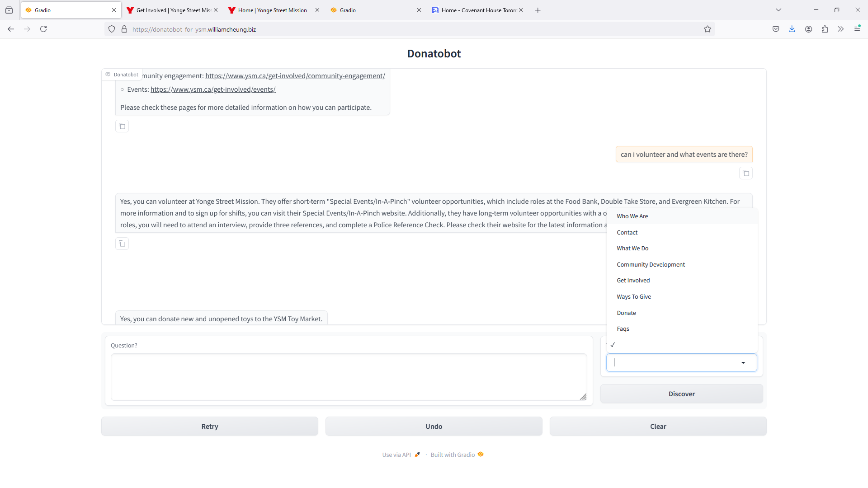This screenshot has height=488, width=868.
Task: Bookmark this page with star icon
Action: [708, 29]
